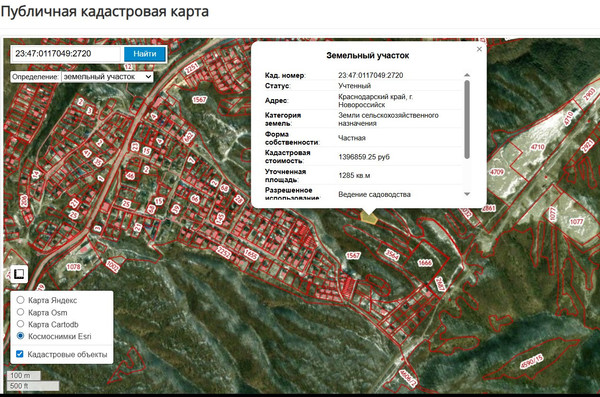The width and height of the screenshot is (600, 397).
Task: Click parcel label 1002 on map
Action: coord(112,265)
